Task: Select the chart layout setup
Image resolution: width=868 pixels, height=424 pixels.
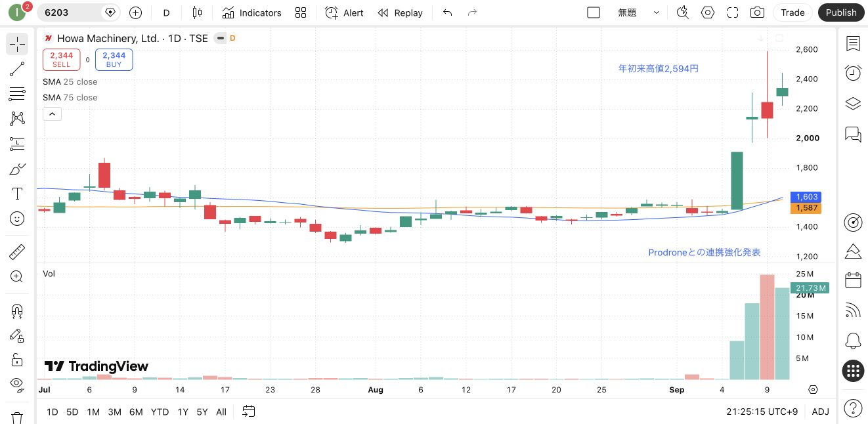Action: click(x=594, y=12)
